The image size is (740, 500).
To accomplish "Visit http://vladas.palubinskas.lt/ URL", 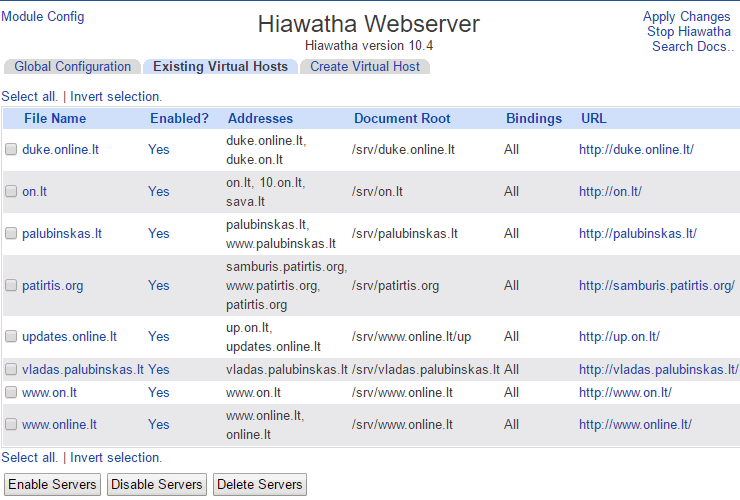I will pyautogui.click(x=658, y=369).
